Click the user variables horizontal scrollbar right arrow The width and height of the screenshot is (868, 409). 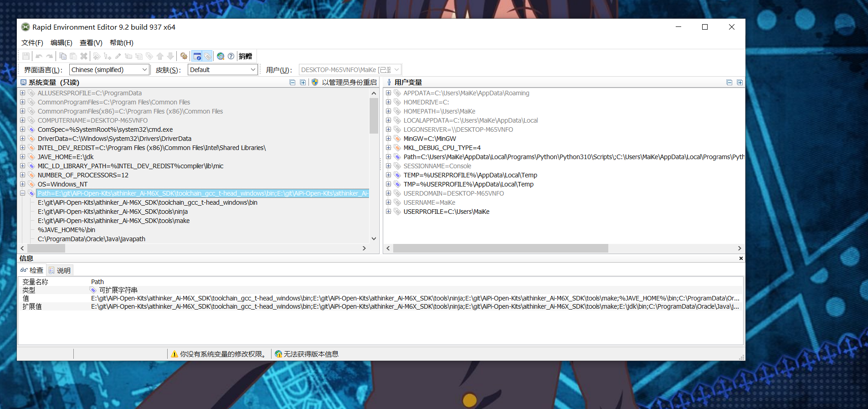coord(740,249)
